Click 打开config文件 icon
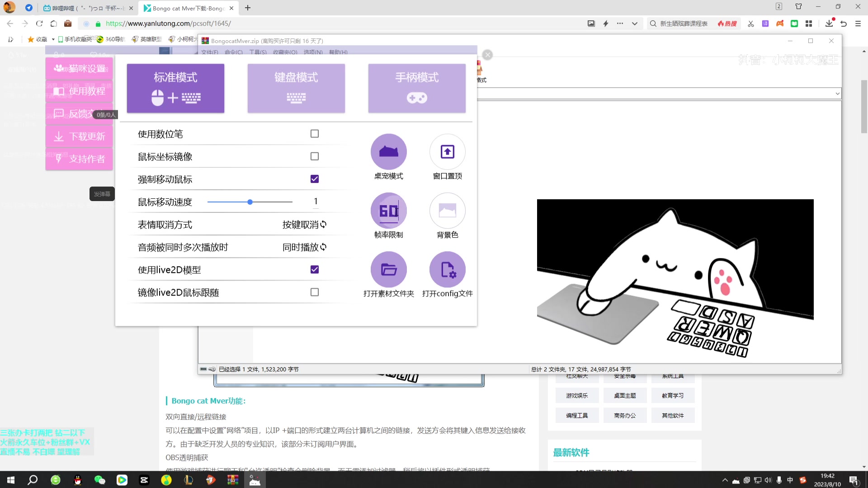This screenshot has height=488, width=868. (448, 269)
